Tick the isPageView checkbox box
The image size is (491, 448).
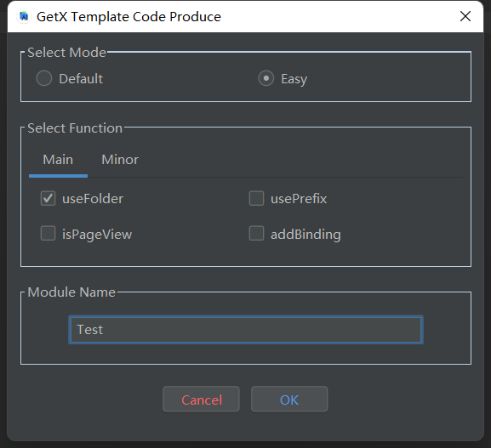[48, 234]
